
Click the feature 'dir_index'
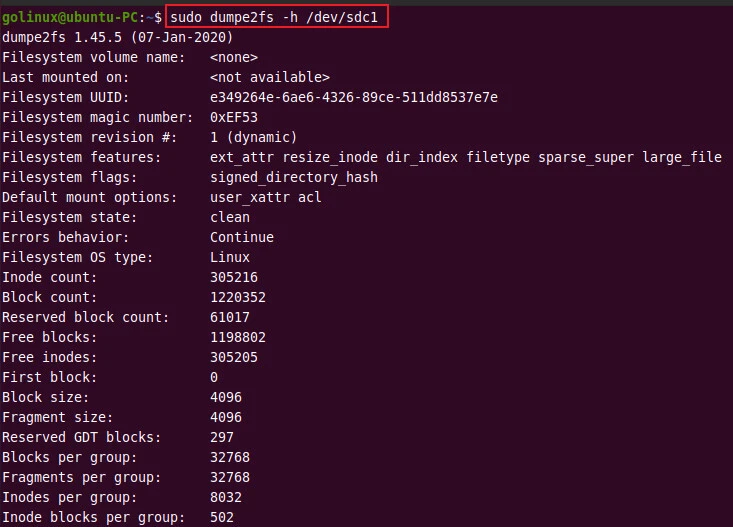[422, 158]
